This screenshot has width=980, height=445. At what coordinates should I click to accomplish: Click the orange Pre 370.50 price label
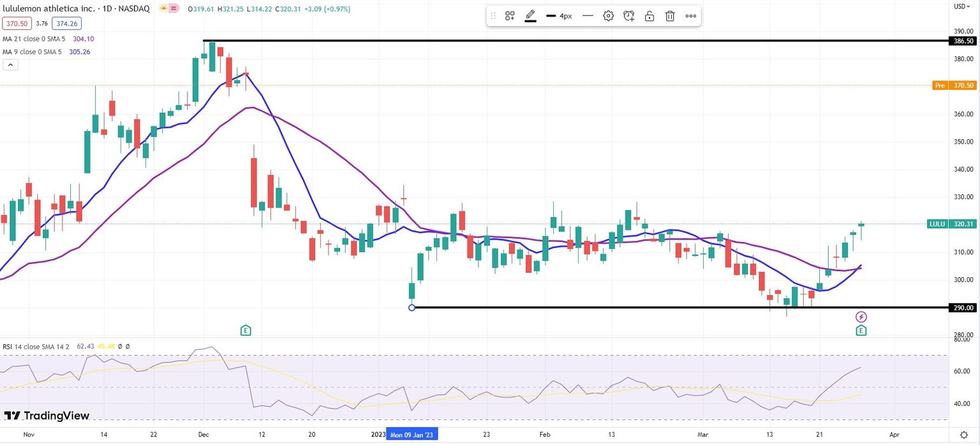pos(954,85)
